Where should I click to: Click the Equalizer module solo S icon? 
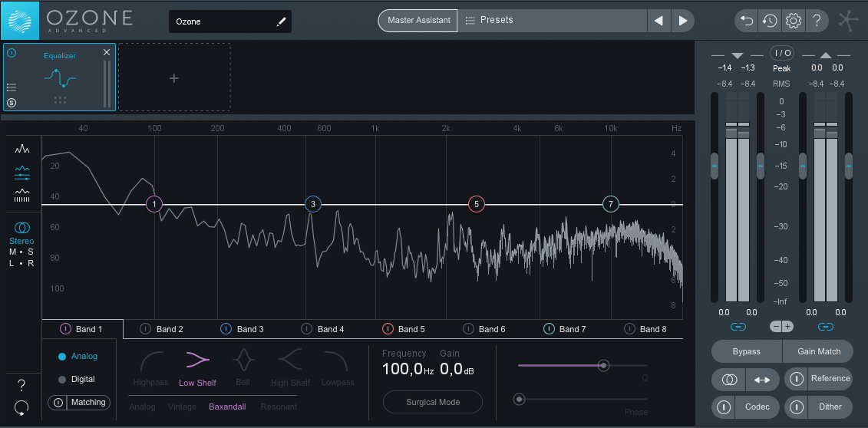coord(12,102)
